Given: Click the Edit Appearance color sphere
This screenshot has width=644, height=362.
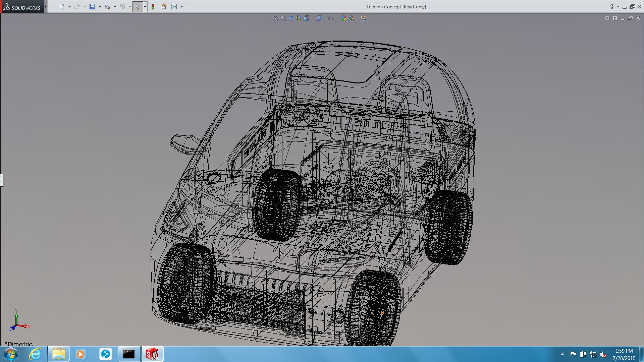Looking at the screenshot, I should pyautogui.click(x=343, y=18).
